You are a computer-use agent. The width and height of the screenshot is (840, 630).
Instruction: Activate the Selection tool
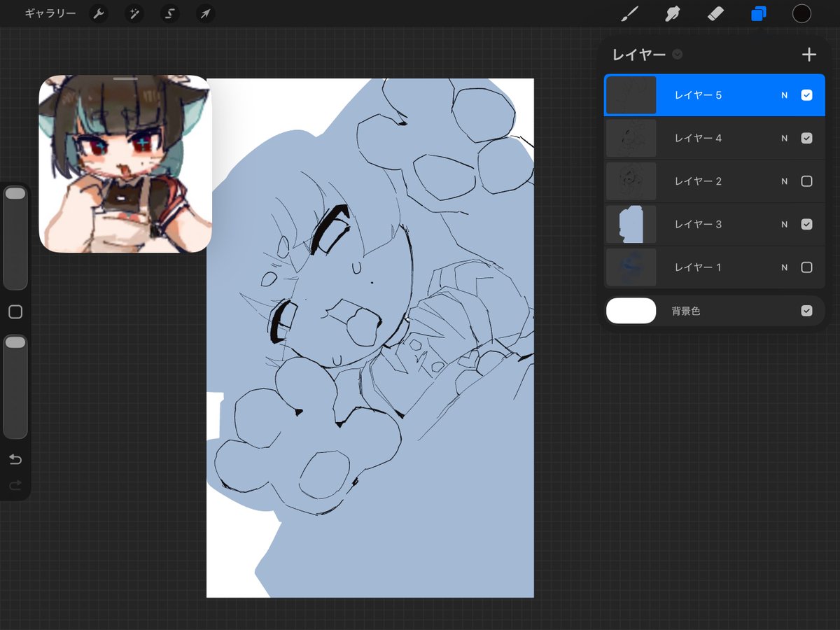(170, 14)
